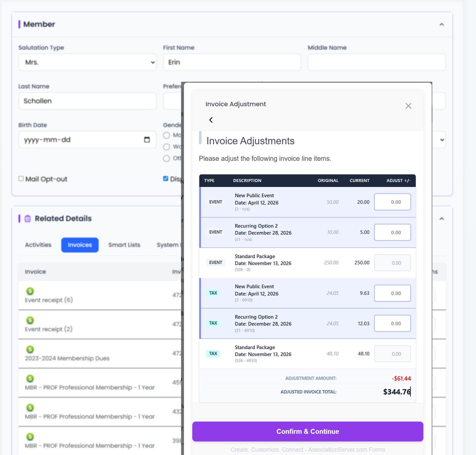The image size is (476, 455).
Task: Click the First Name input field
Action: [x=232, y=62]
